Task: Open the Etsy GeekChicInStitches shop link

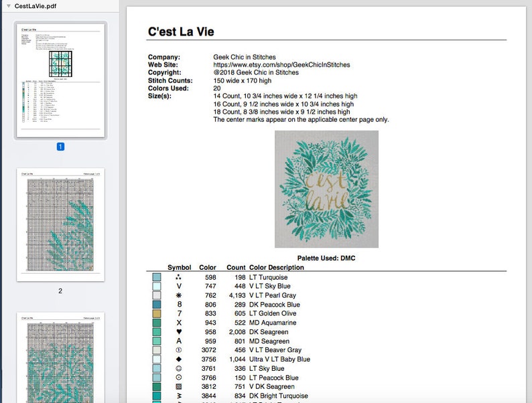Action: point(281,65)
